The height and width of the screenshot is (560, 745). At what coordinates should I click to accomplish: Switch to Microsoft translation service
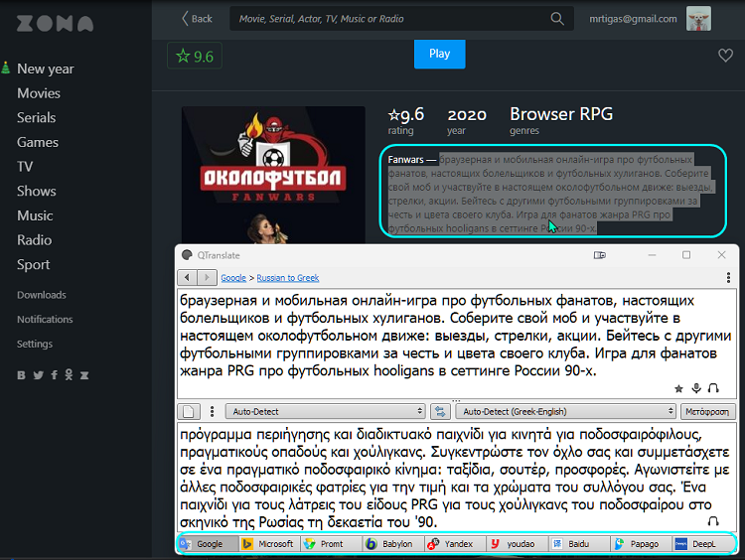pos(269,544)
